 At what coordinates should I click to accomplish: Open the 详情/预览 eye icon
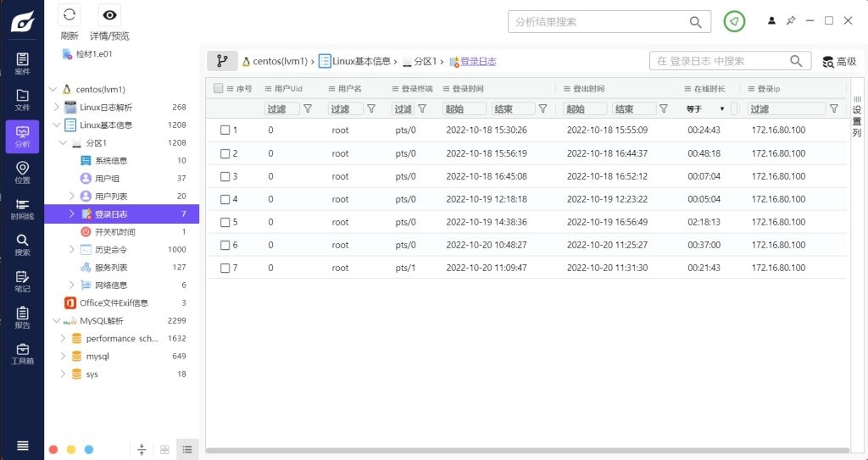pos(109,14)
